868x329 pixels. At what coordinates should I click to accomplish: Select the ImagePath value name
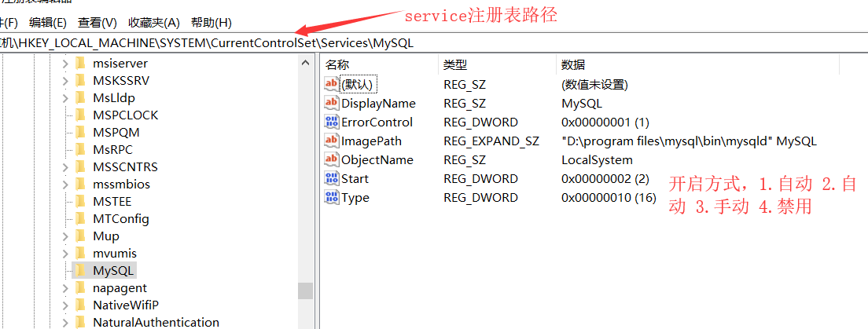pos(371,141)
